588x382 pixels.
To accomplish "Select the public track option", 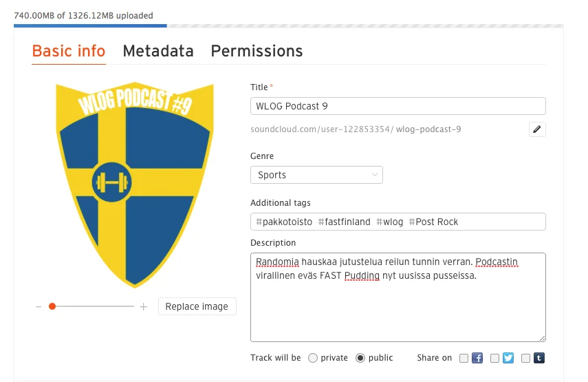I will point(360,358).
